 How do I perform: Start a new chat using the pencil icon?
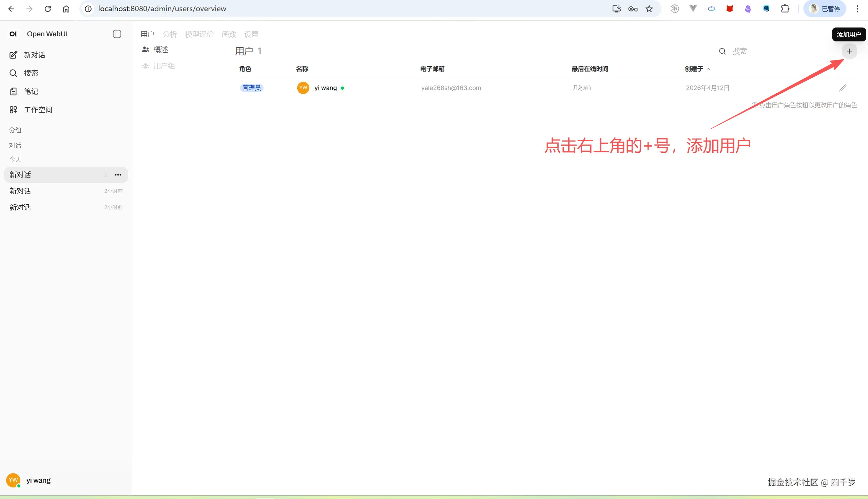(13, 55)
